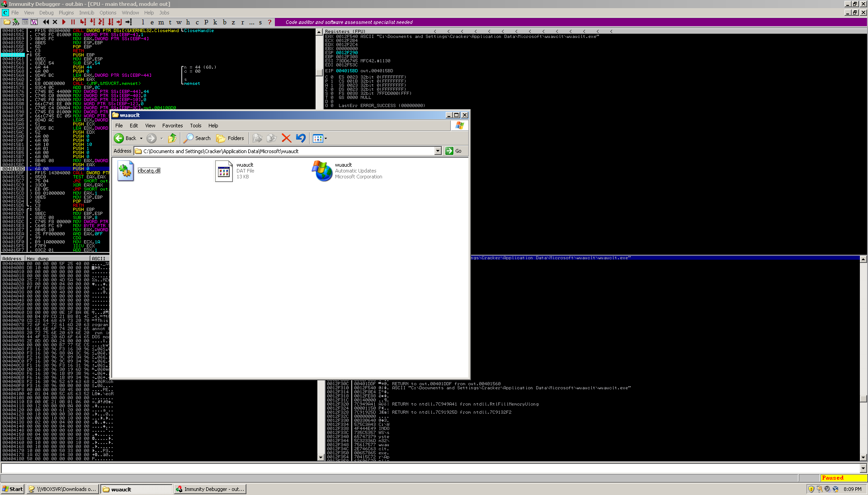868x495 pixels.
Task: Show references with 'r' button
Action: [x=242, y=22]
